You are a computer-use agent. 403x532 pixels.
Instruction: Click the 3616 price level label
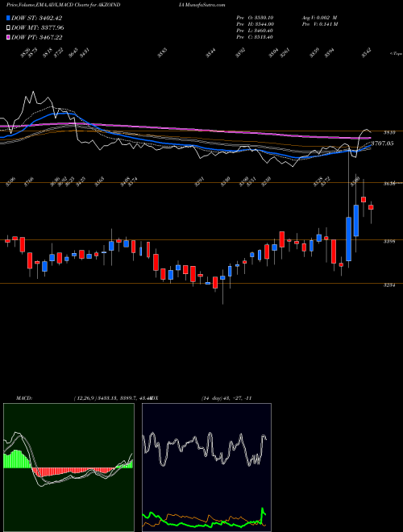coord(388,184)
